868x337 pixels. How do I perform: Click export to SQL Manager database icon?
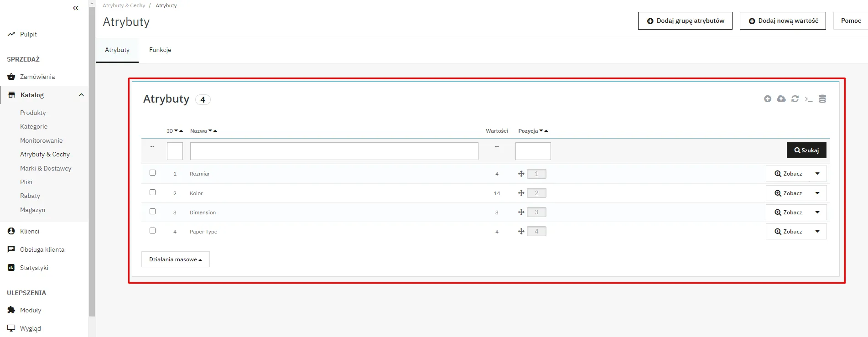coord(822,99)
